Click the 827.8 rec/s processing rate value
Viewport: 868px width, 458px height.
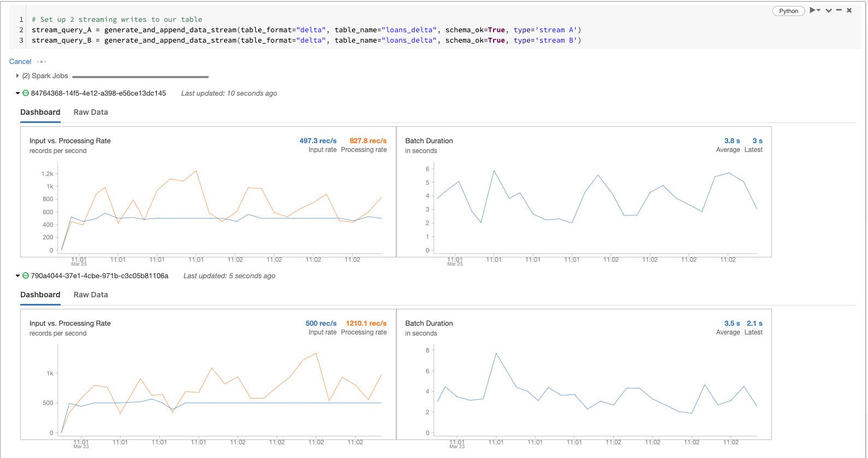click(368, 141)
